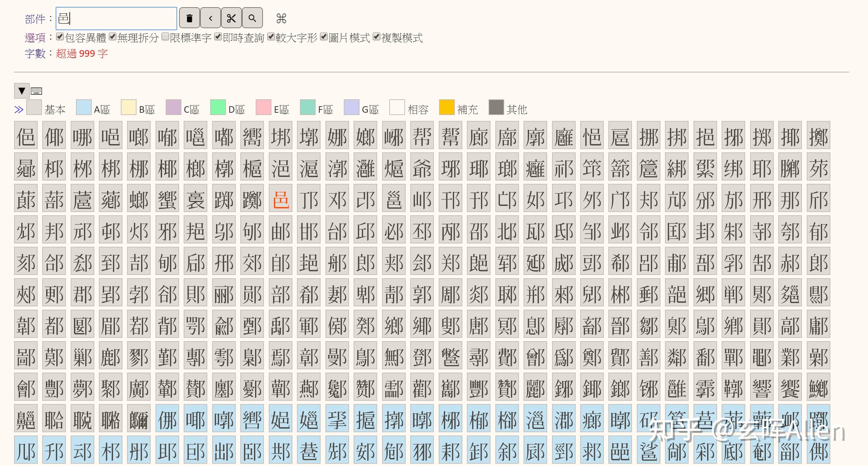Toggle 圖片模式 checkbox

pos(323,36)
